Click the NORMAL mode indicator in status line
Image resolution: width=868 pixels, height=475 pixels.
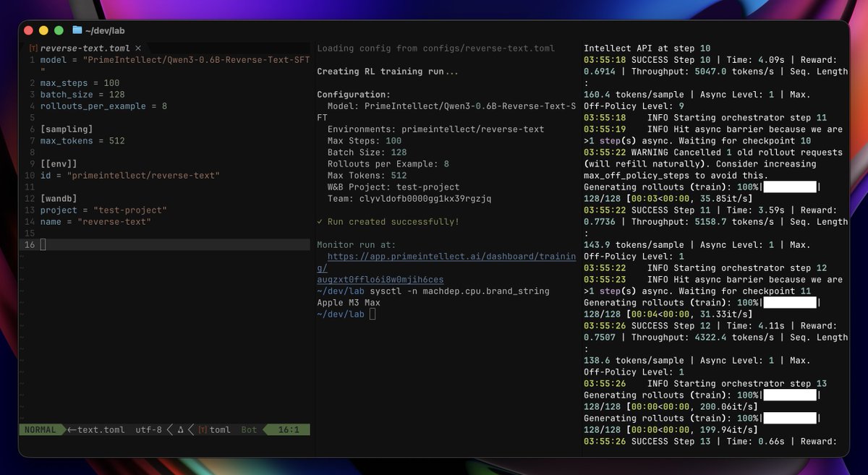[40, 429]
